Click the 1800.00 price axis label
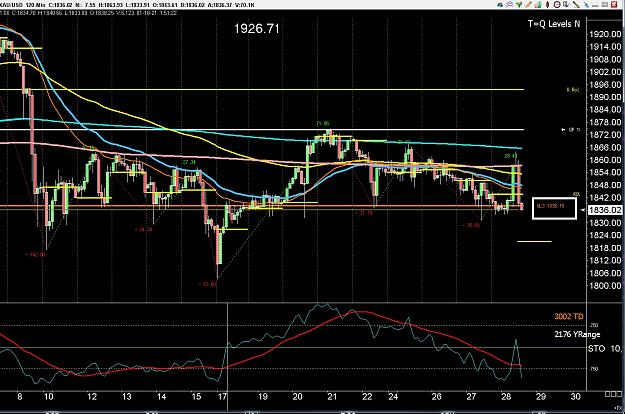The width and height of the screenshot is (625, 414). (x=605, y=286)
